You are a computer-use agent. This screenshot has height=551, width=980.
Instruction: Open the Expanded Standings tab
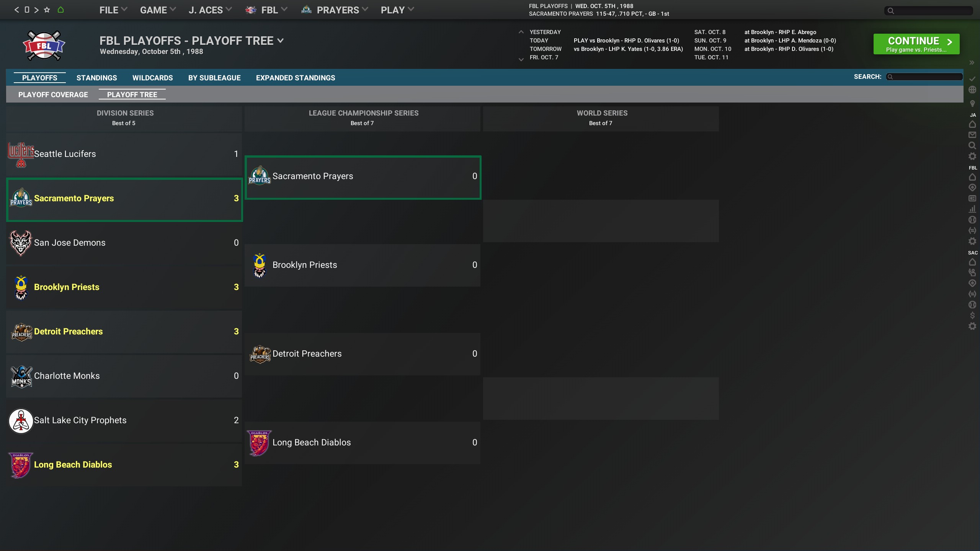tap(295, 78)
